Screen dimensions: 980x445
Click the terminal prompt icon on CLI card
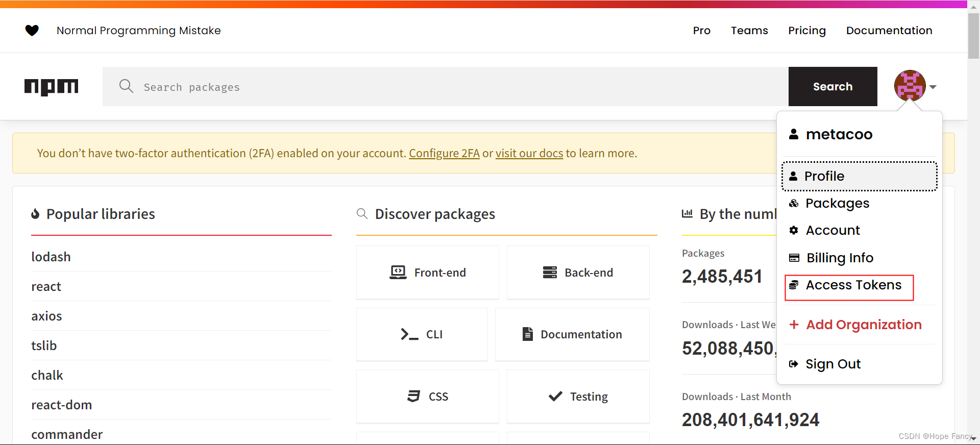point(409,334)
